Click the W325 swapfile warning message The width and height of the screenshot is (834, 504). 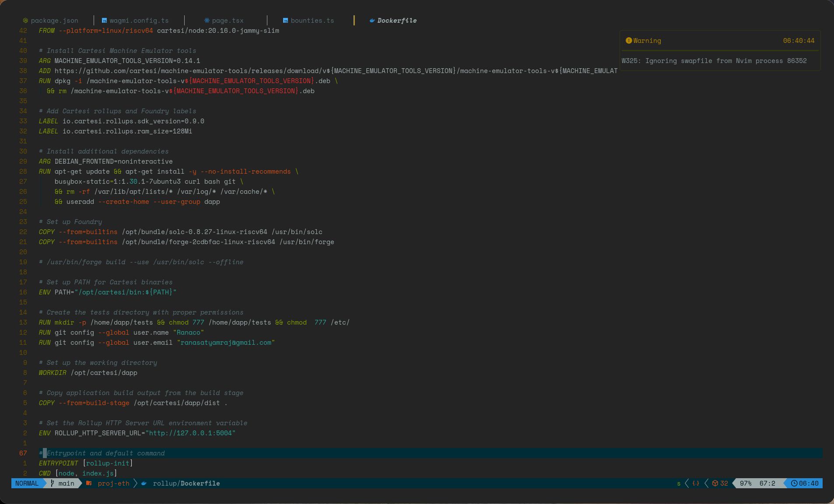[714, 61]
